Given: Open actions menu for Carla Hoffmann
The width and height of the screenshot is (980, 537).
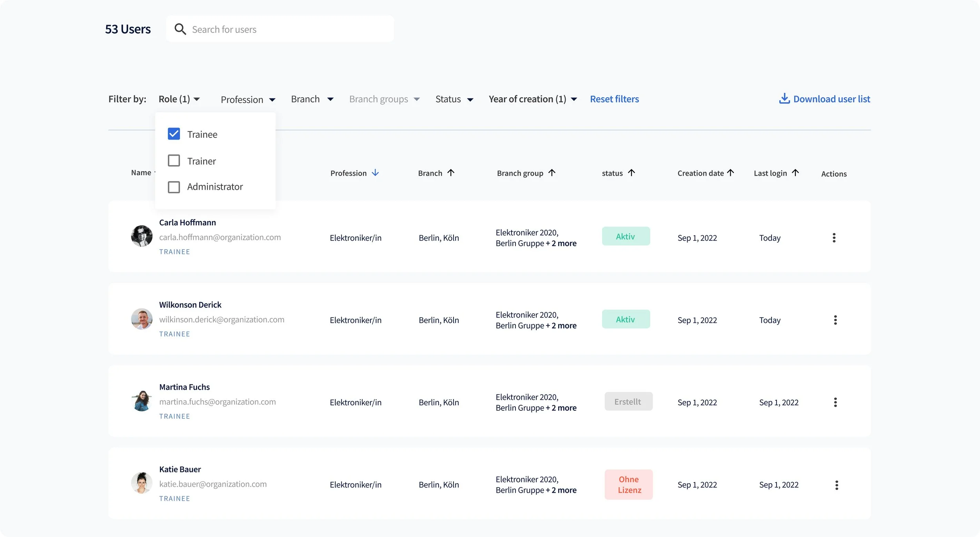Looking at the screenshot, I should point(834,238).
